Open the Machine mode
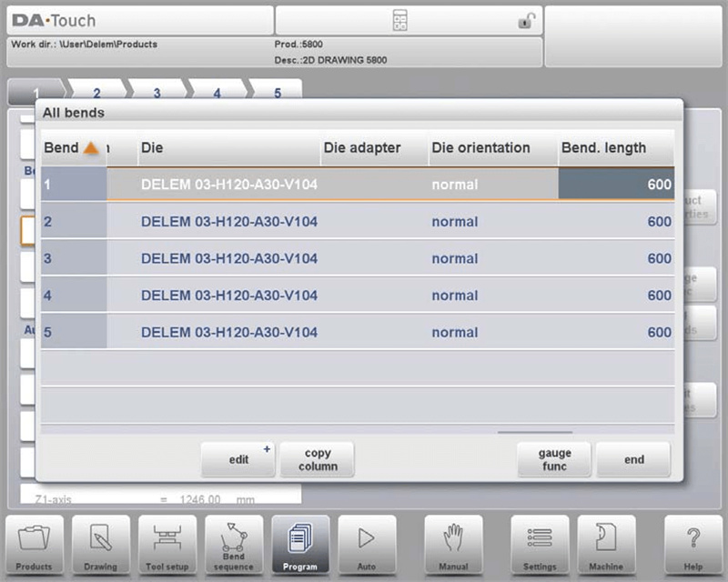This screenshot has height=582, width=728. point(606,545)
